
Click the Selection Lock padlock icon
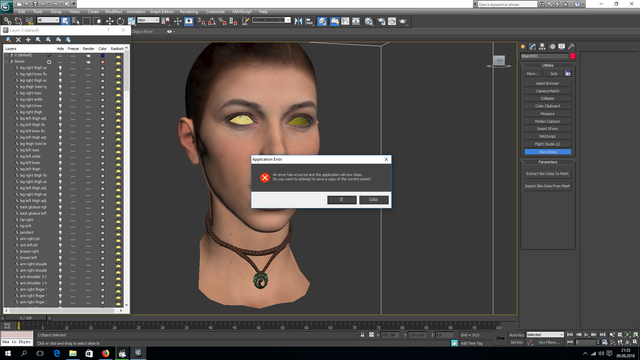point(362,335)
